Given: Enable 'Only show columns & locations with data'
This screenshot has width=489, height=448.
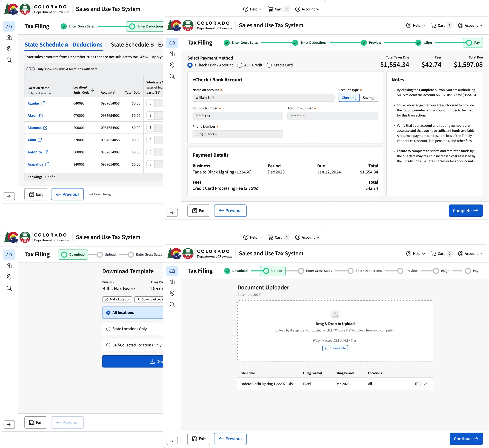Looking at the screenshot, I should [x=31, y=69].
